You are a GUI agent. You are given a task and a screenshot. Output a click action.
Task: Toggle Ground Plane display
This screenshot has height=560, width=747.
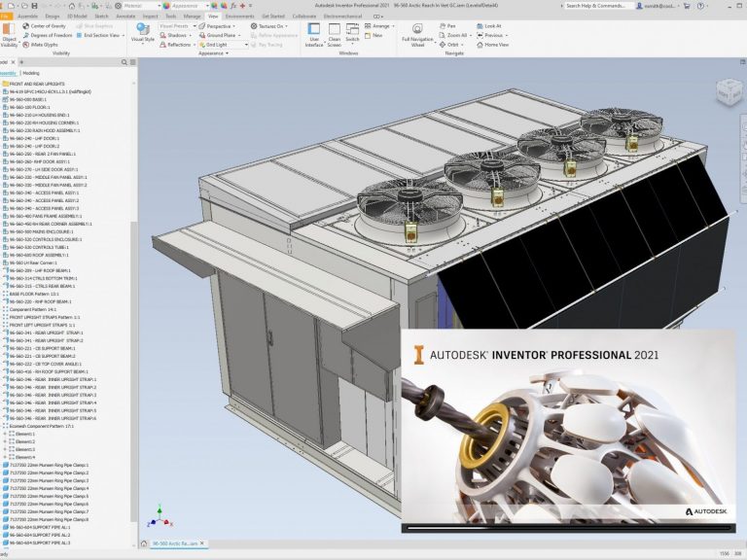pos(218,35)
